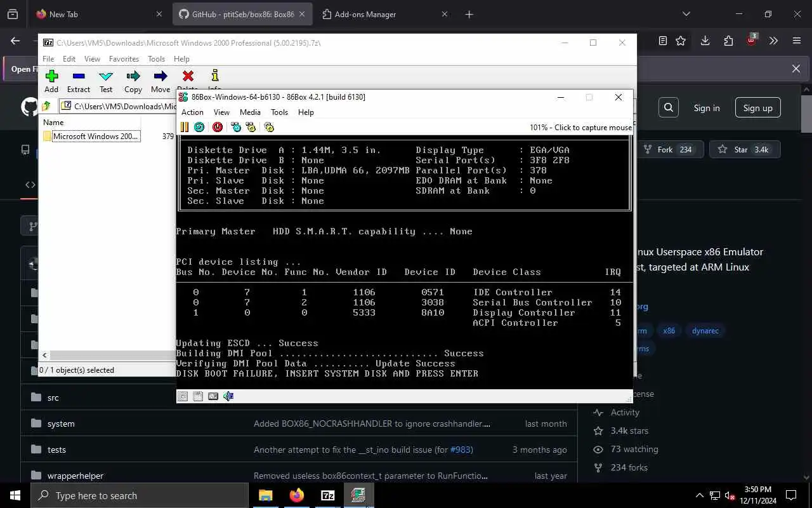Viewport: 812px width, 508px height.
Task: Click Add in the 7-Zip toolbar
Action: coord(51,81)
